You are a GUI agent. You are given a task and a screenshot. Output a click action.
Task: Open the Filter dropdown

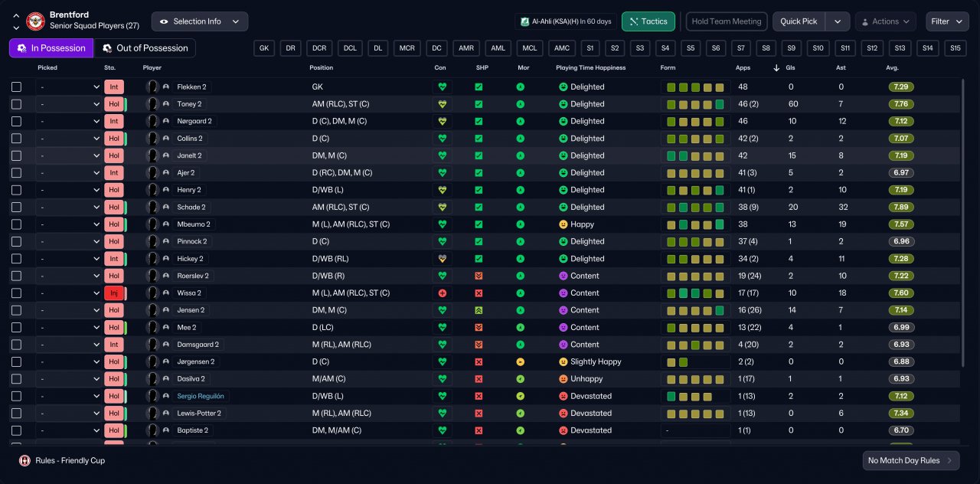coord(946,21)
